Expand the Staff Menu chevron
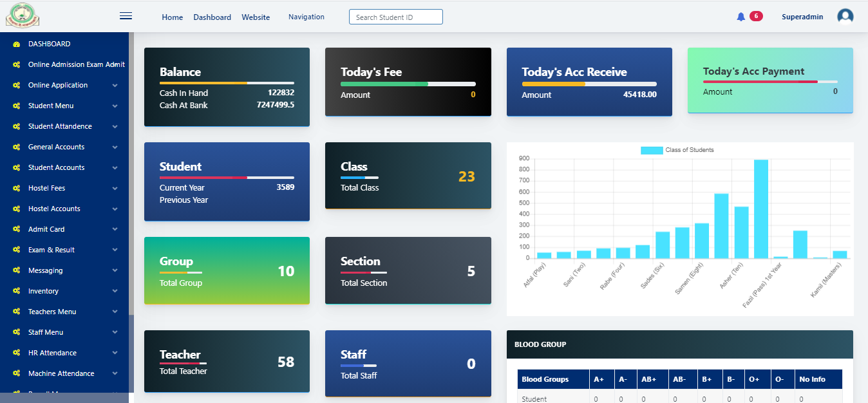868x403 pixels. click(x=115, y=333)
